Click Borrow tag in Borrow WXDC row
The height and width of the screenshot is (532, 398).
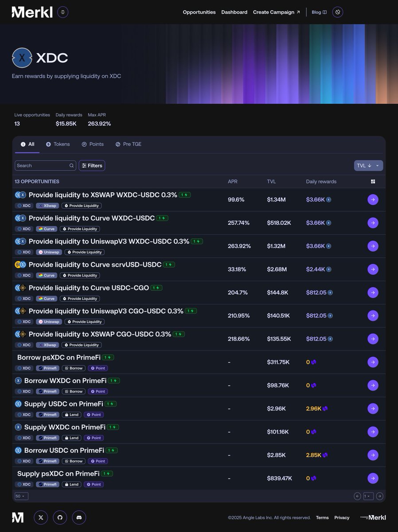coord(74,391)
